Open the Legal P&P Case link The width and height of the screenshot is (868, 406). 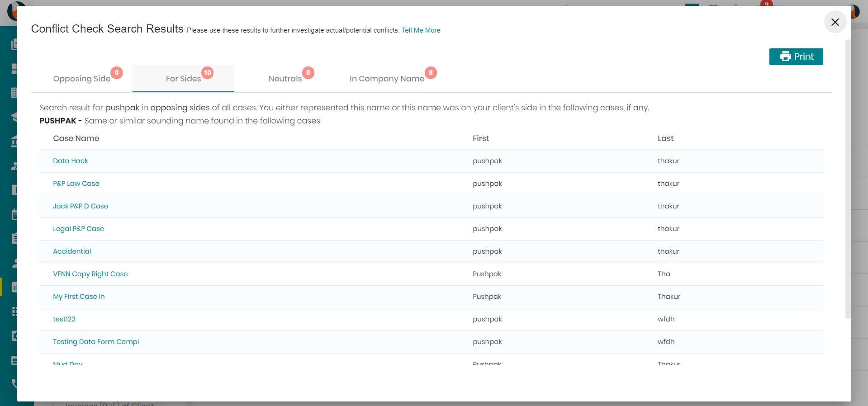pyautogui.click(x=79, y=229)
